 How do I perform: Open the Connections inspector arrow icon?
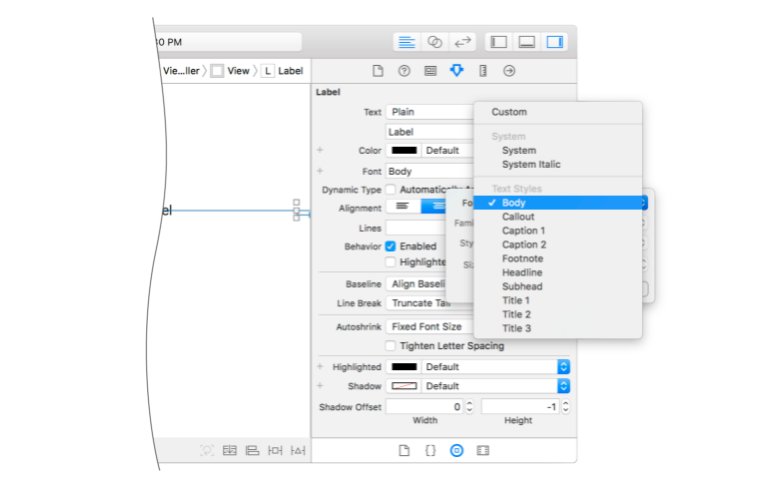pos(509,71)
